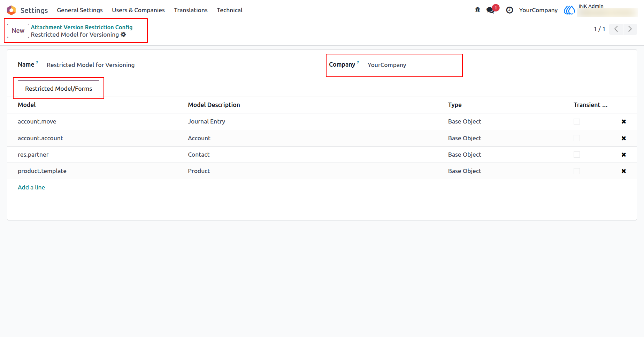Toggle Transient checkbox for product.template
The image size is (644, 337).
pos(577,171)
